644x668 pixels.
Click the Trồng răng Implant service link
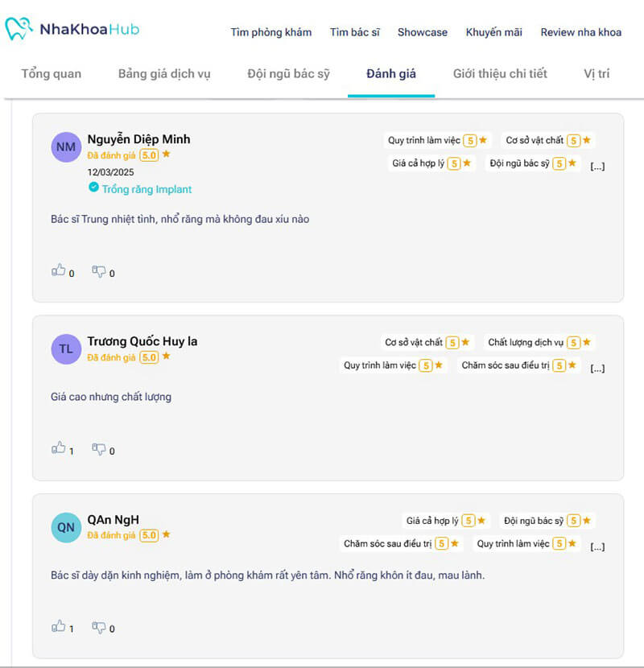click(147, 189)
